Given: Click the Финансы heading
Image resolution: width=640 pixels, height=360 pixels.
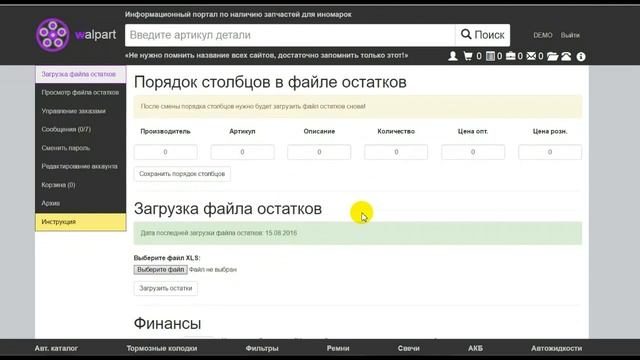Looking at the screenshot, I should (x=167, y=324).
